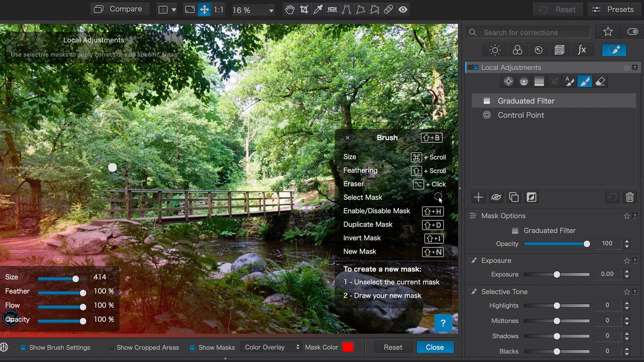Fit image on screen icon
The height and width of the screenshot is (362, 644).
point(190,10)
